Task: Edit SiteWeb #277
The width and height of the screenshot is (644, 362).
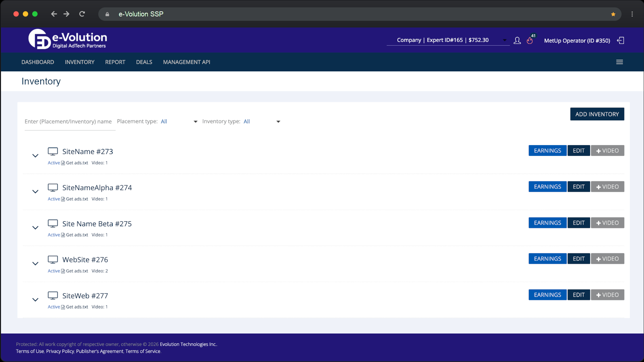Action: [579, 295]
